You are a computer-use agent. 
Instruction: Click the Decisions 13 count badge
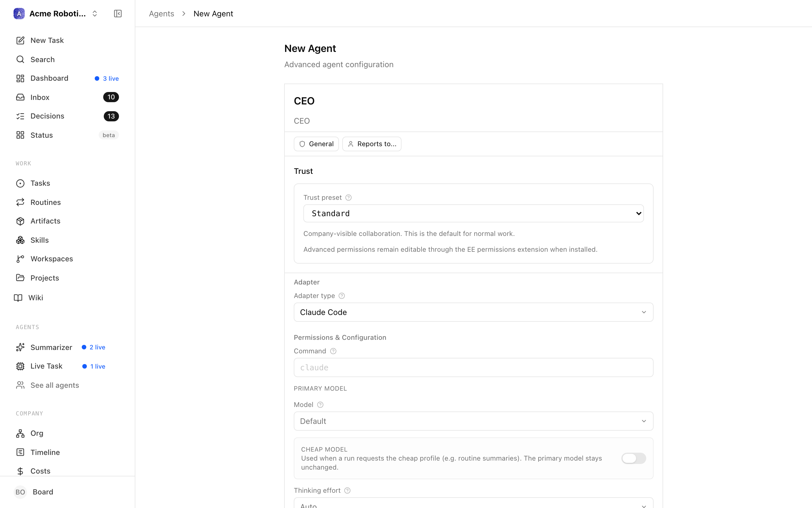pyautogui.click(x=111, y=116)
